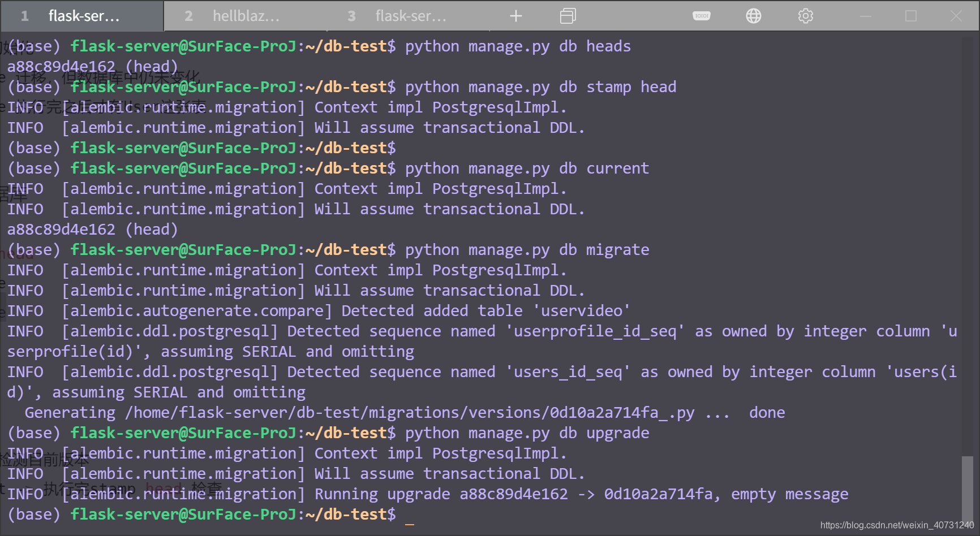Click the tab overview stacked-windows icon
The height and width of the screenshot is (536, 980).
pos(568,16)
